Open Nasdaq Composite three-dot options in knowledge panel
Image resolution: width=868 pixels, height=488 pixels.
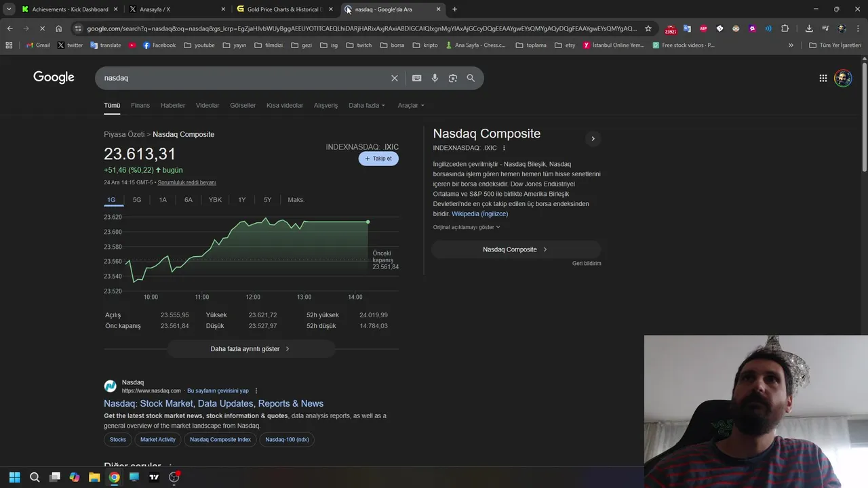click(x=504, y=148)
